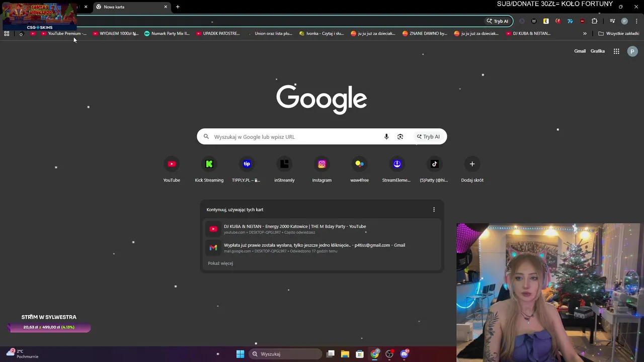The height and width of the screenshot is (362, 644).
Task: Open the bookmarks bar apps grid icon
Action: pyautogui.click(x=7, y=34)
